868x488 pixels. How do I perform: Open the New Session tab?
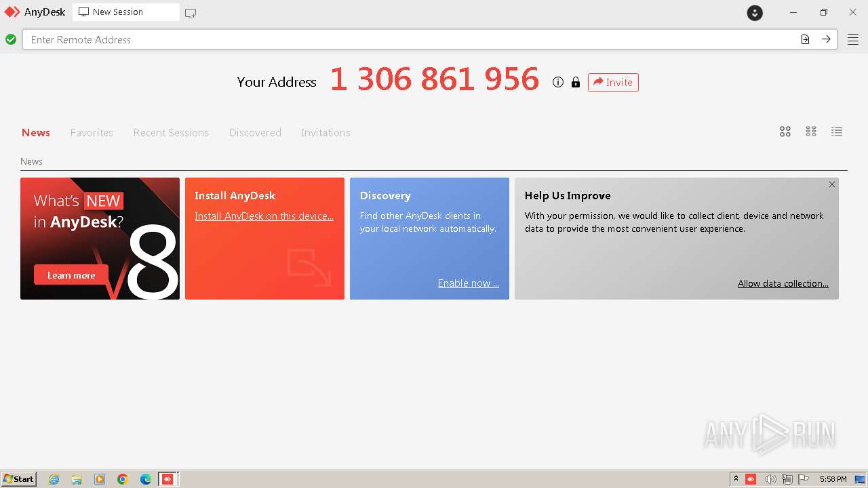point(126,12)
